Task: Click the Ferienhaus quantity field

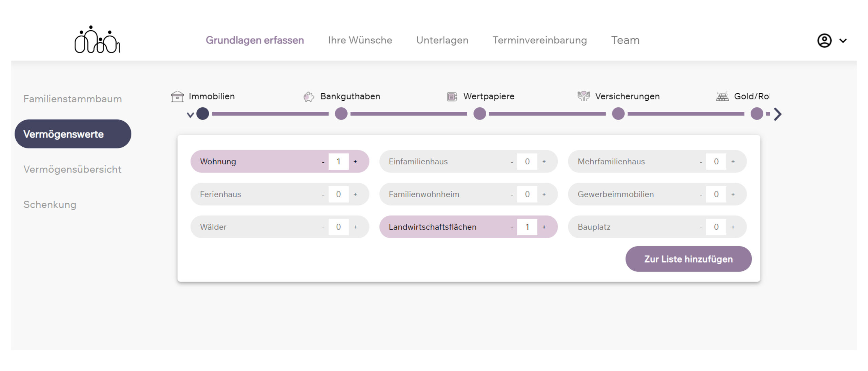Action: coord(338,194)
